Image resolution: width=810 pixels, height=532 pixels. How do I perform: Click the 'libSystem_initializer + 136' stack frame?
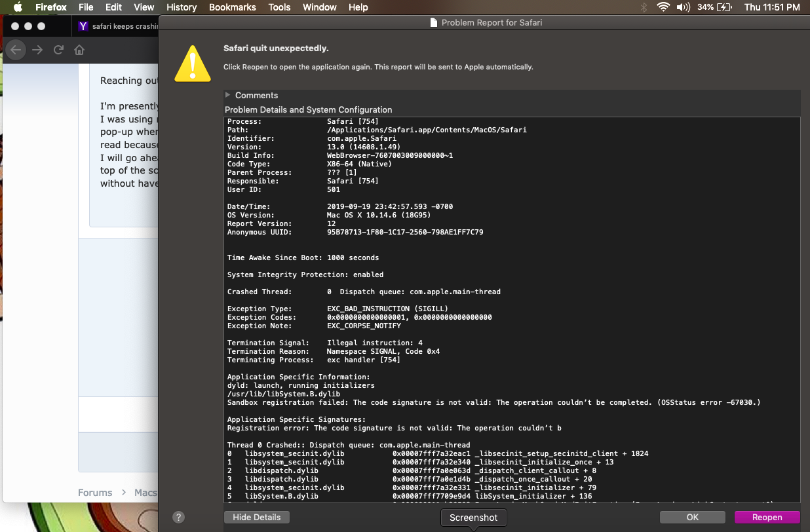(410, 496)
